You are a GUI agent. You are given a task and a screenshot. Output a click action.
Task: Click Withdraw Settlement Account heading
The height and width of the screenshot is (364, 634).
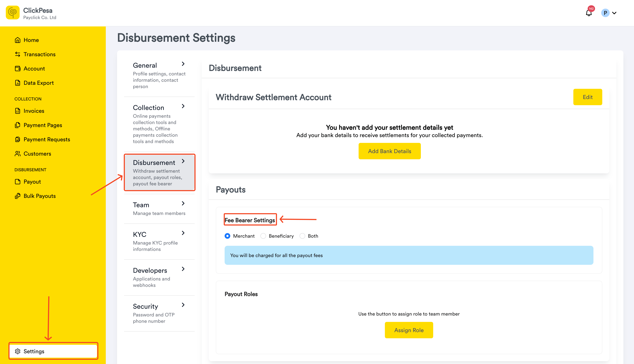(273, 97)
